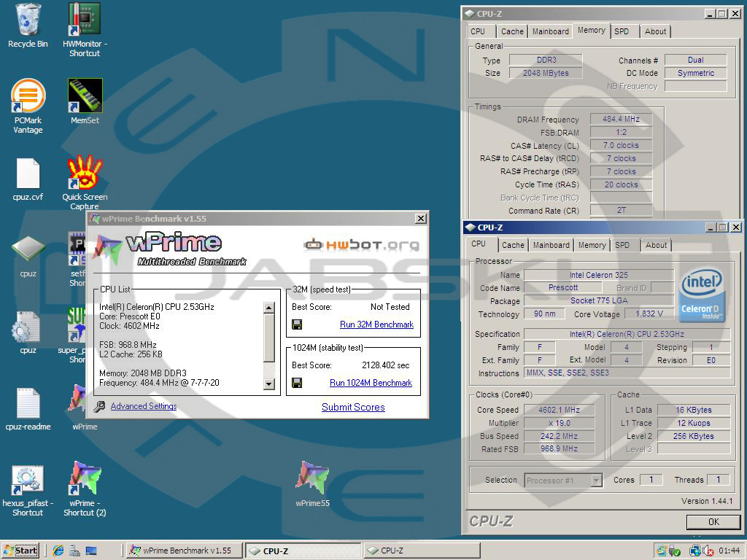This screenshot has height=560, width=747.
Task: Click the Bus Speed 242.2 MHz field
Action: (x=560, y=436)
